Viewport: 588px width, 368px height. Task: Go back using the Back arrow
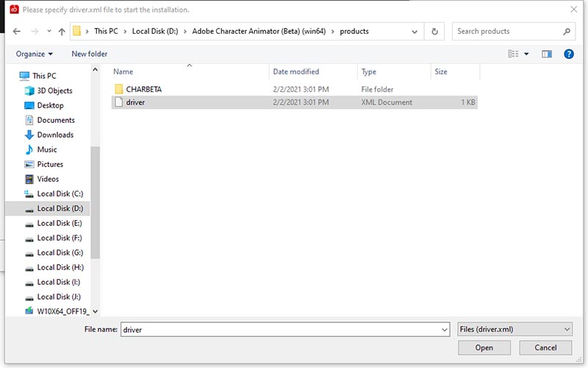(x=16, y=32)
